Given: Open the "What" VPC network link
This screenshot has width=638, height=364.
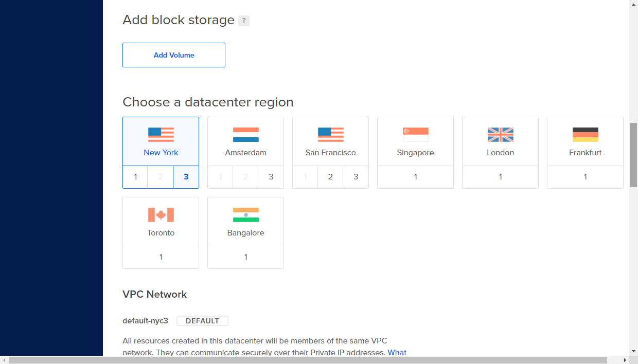Looking at the screenshot, I should (x=397, y=353).
